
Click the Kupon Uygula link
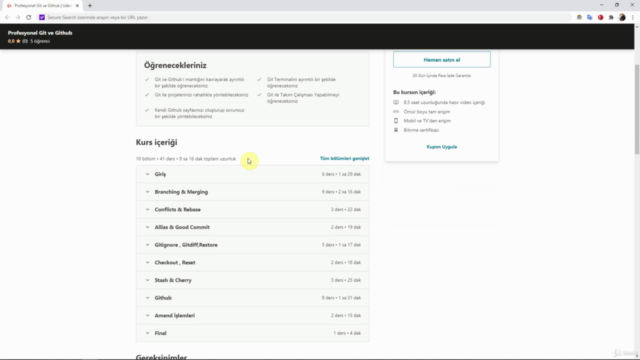pyautogui.click(x=442, y=147)
